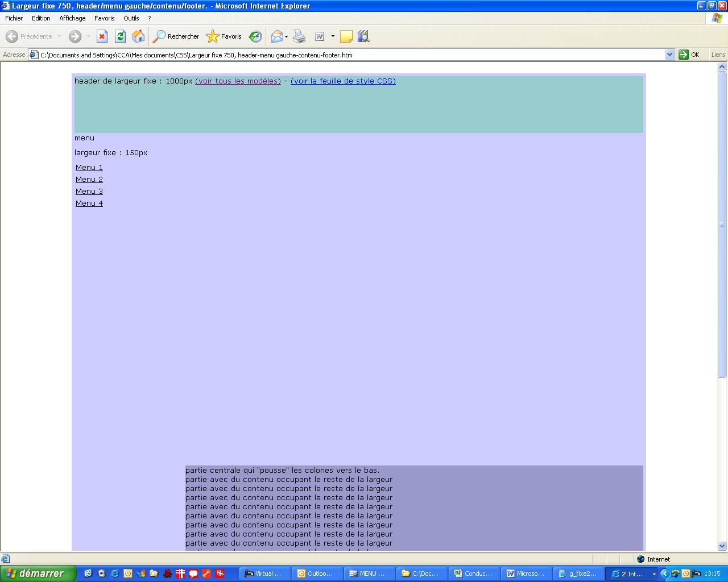Open "voir la feuille de style CSS" link
The image size is (728, 582).
tap(343, 81)
